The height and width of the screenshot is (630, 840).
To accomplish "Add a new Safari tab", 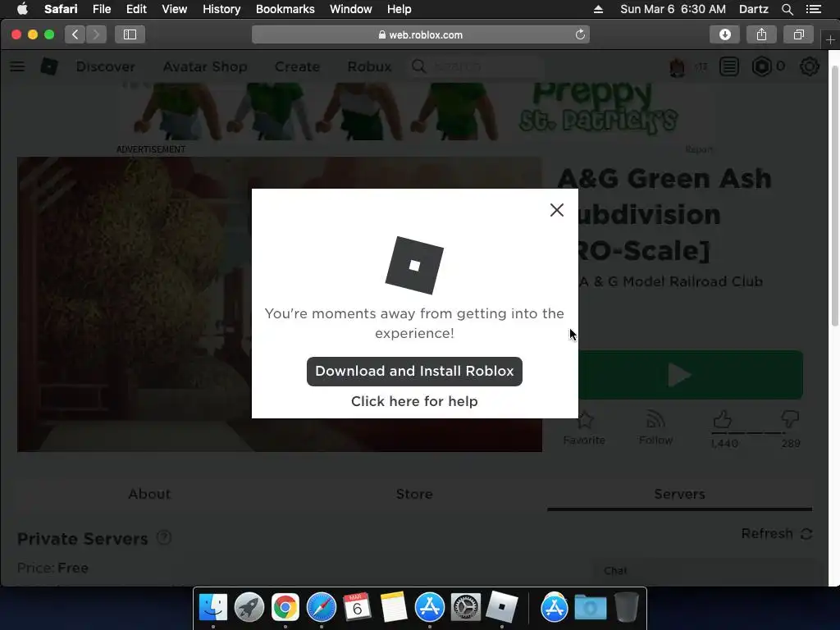I will click(830, 39).
